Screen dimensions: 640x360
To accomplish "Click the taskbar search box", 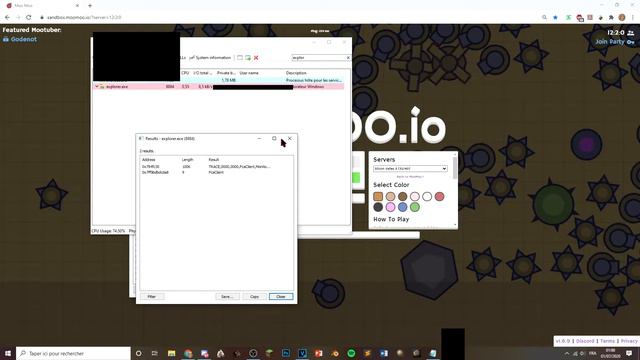I will [x=73, y=353].
